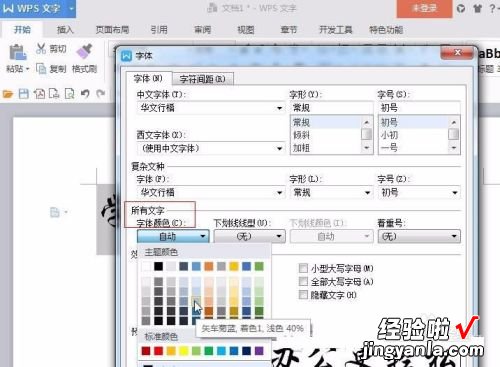Choose 倾斜 in the 字形 list

[x=325, y=135]
